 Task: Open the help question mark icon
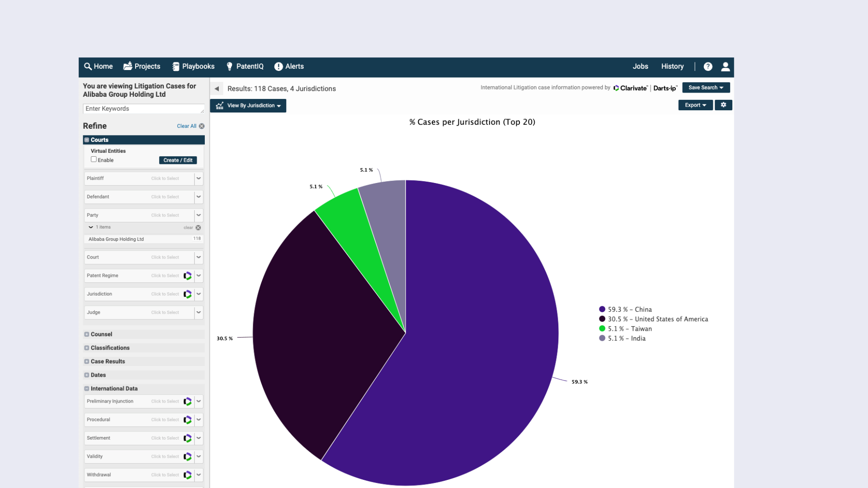tap(708, 66)
